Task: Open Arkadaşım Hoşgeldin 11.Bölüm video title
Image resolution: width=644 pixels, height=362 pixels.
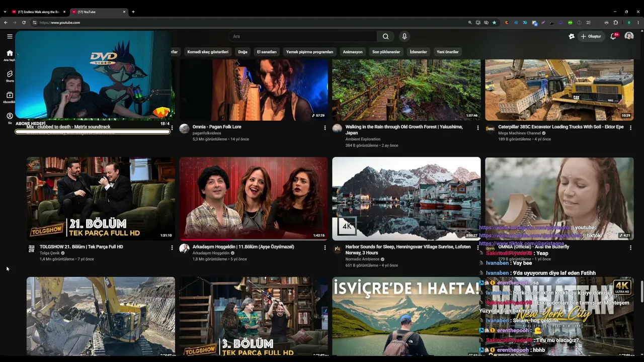Action: [x=243, y=247]
